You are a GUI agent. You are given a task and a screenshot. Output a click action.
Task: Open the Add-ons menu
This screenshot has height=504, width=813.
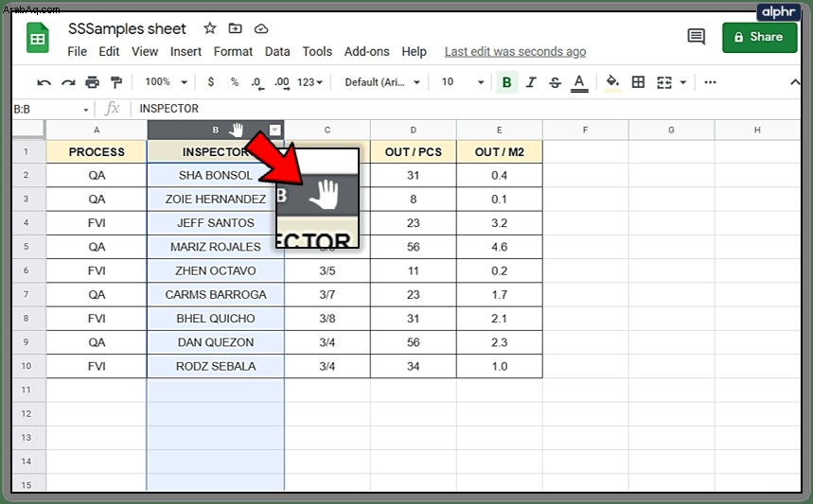(x=366, y=52)
